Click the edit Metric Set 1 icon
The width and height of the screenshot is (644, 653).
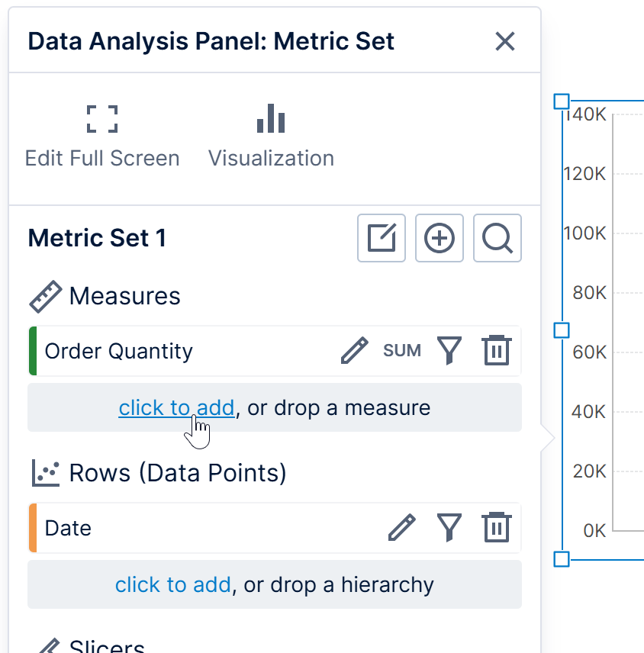click(x=382, y=238)
